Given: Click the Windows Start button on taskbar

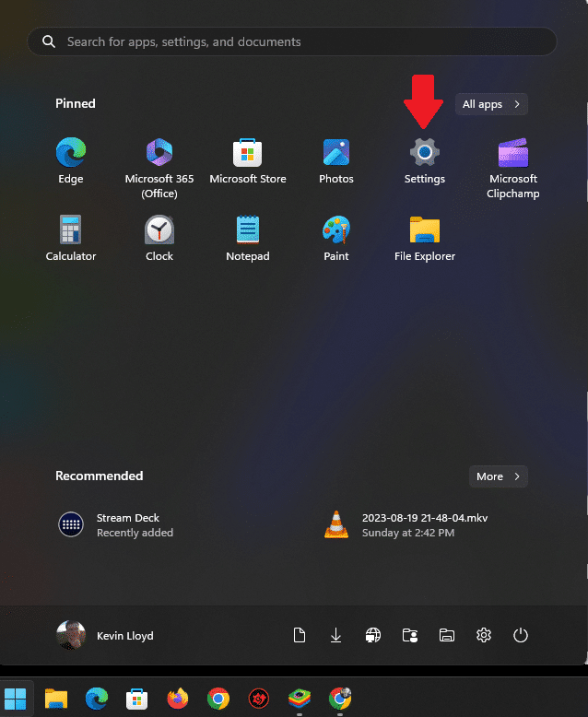Looking at the screenshot, I should (15, 699).
